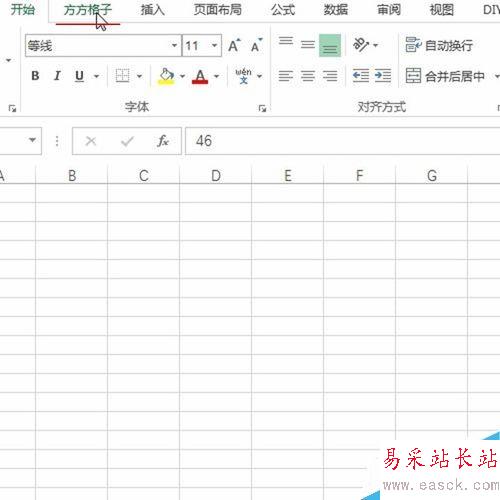Open the 视图 tab
Image resolution: width=500 pixels, height=500 pixels.
(x=442, y=10)
